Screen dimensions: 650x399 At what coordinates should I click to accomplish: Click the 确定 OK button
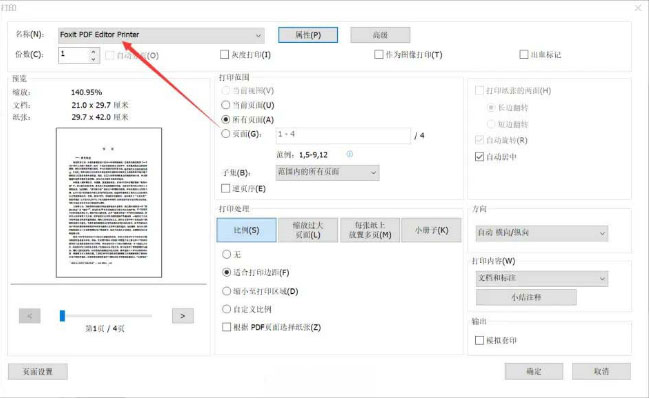[x=534, y=372]
